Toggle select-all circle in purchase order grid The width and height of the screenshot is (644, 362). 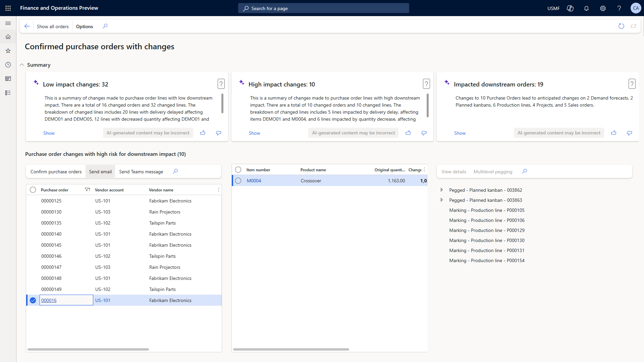pos(33,190)
